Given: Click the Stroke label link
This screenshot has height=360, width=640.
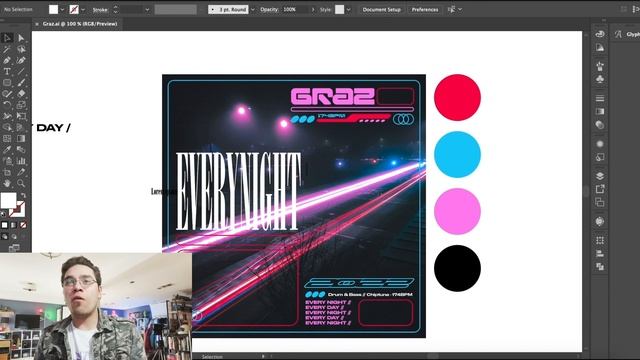Looking at the screenshot, I should (x=100, y=10).
